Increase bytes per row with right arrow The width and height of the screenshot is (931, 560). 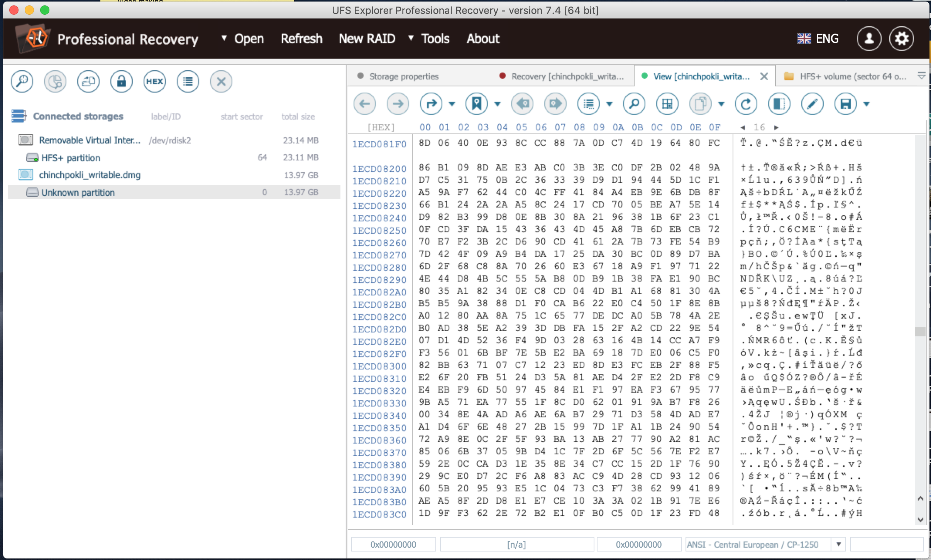coord(776,127)
